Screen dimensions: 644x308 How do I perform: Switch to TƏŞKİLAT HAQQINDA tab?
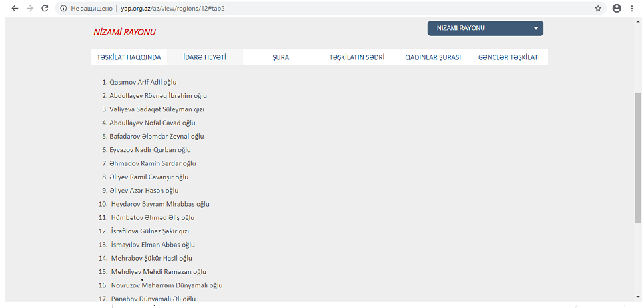tap(129, 57)
